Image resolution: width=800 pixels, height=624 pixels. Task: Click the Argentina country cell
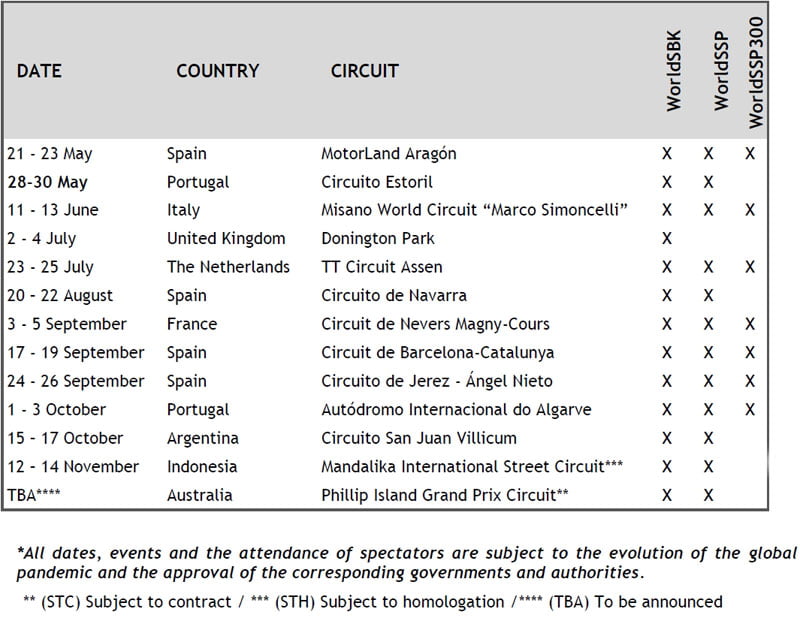[x=202, y=438]
